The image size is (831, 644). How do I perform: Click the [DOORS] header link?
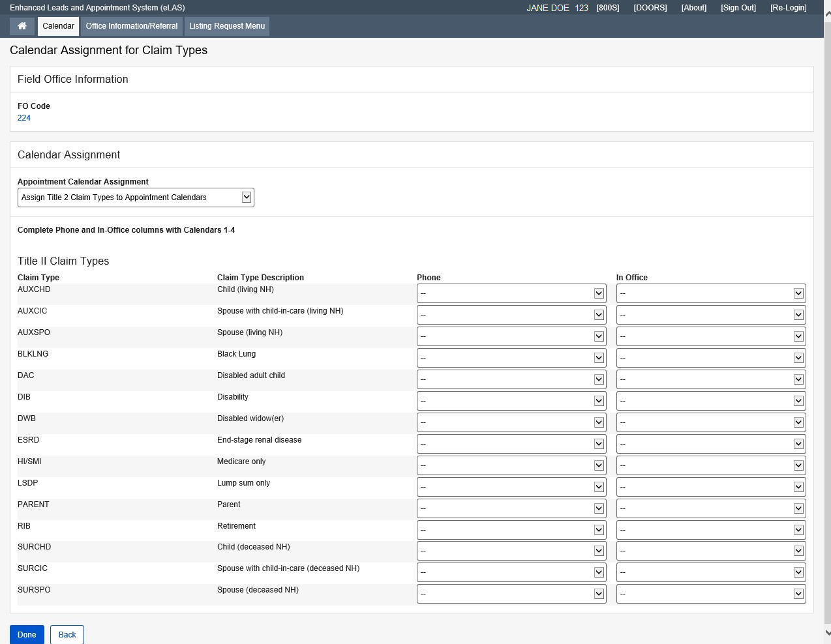tap(650, 8)
